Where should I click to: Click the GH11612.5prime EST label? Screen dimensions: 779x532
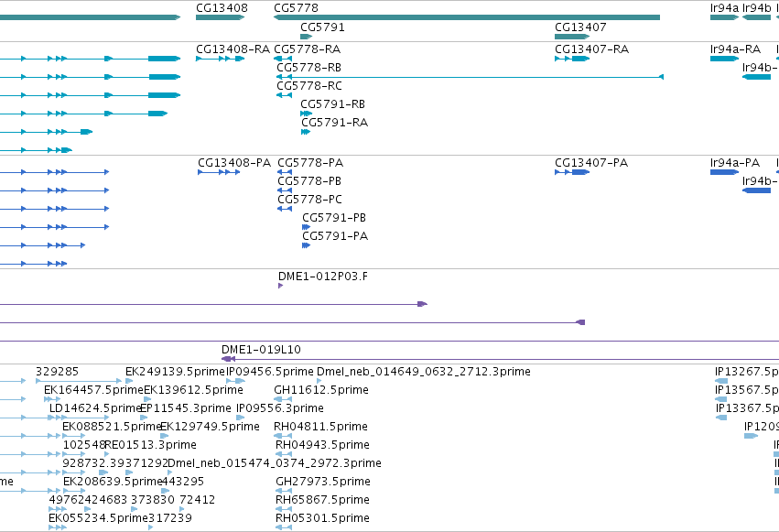pos(321,390)
